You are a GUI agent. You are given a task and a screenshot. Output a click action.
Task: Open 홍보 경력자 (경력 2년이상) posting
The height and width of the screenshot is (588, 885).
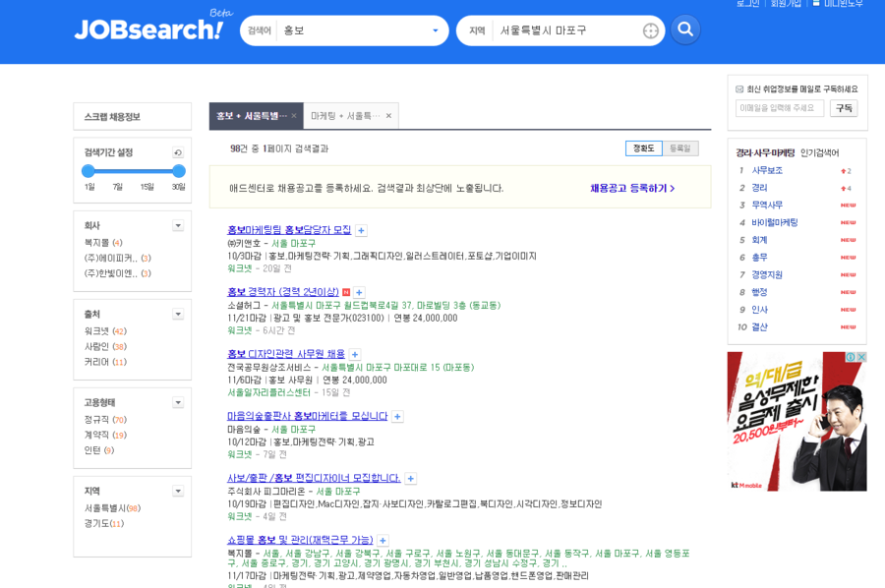283,292
